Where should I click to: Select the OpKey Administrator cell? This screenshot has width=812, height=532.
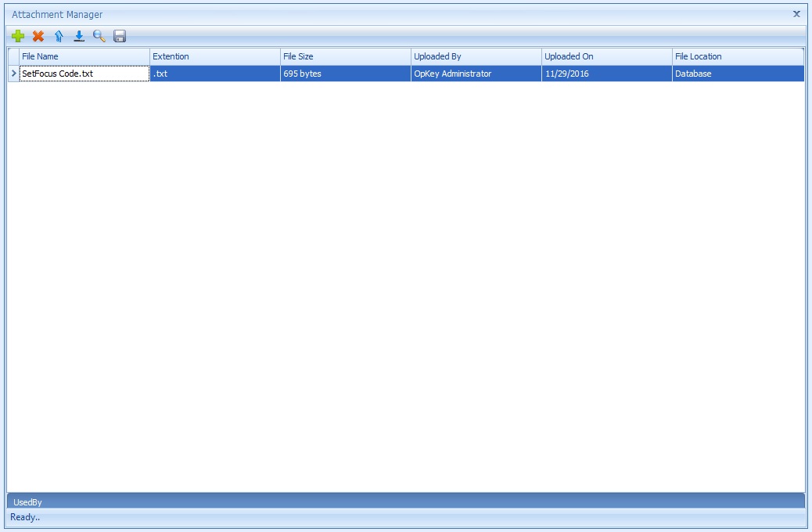point(476,74)
